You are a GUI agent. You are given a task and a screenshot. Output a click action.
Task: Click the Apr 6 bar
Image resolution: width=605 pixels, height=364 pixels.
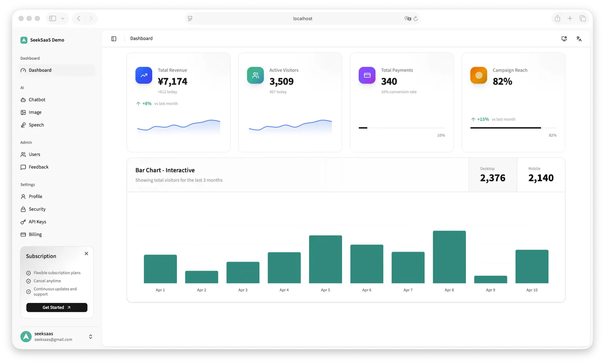tap(367, 264)
